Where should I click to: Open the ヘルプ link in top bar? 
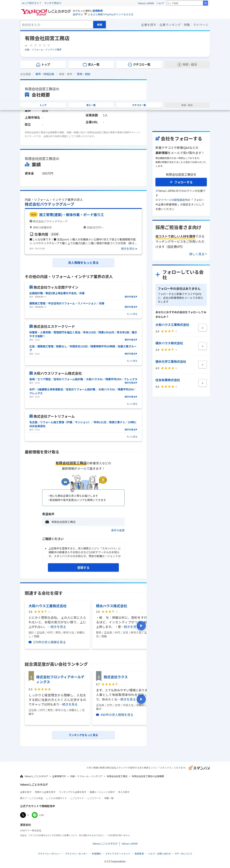tap(160, 3)
